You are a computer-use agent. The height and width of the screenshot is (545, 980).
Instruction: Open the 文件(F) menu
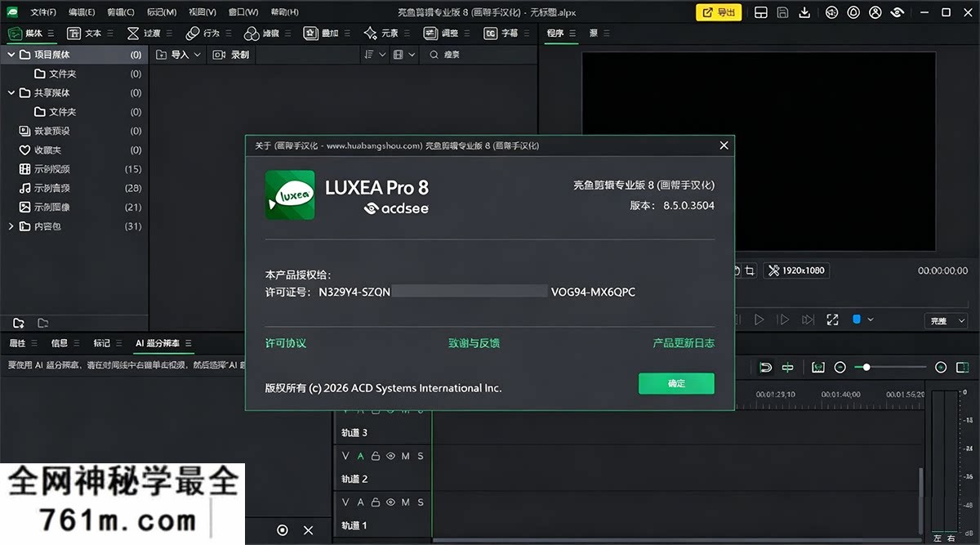(x=43, y=12)
